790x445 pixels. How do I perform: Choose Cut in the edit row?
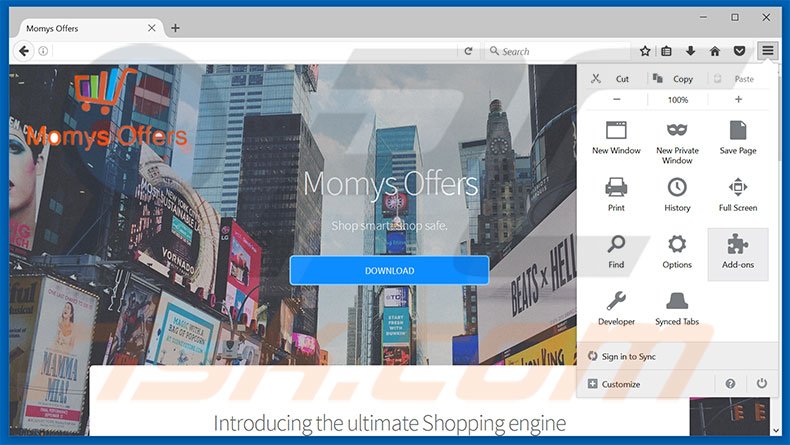coord(622,79)
